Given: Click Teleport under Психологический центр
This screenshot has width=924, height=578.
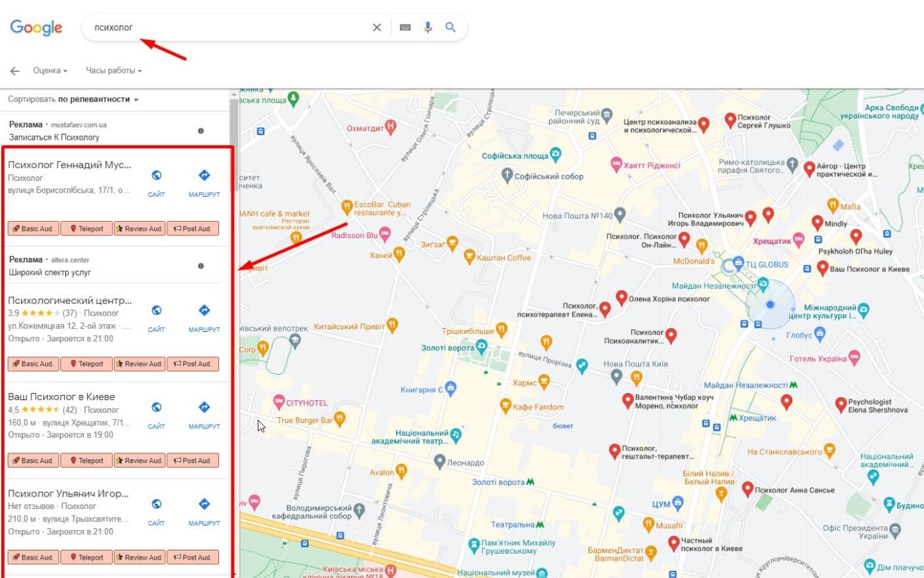Looking at the screenshot, I should click(87, 364).
